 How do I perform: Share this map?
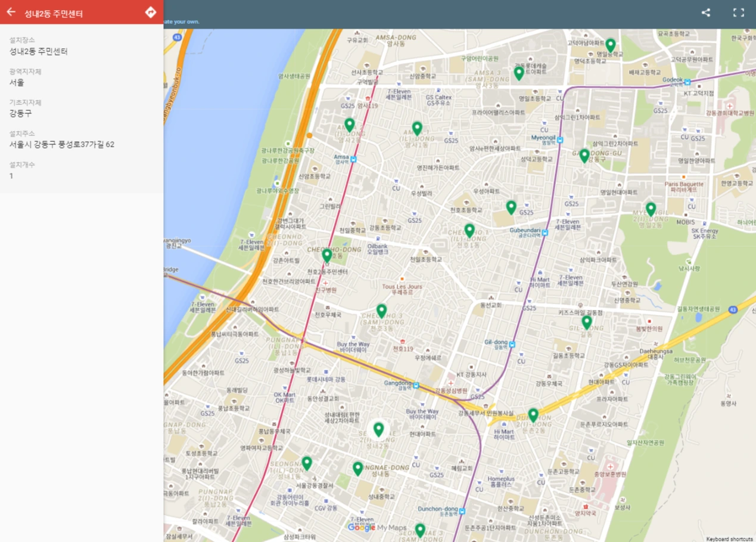706,13
